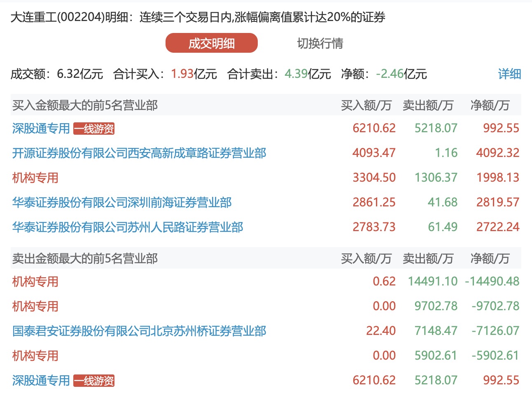This screenshot has height=393, width=532.
Task: Open 国泰君安 北京苏州桥 branch link
Action: (139, 331)
